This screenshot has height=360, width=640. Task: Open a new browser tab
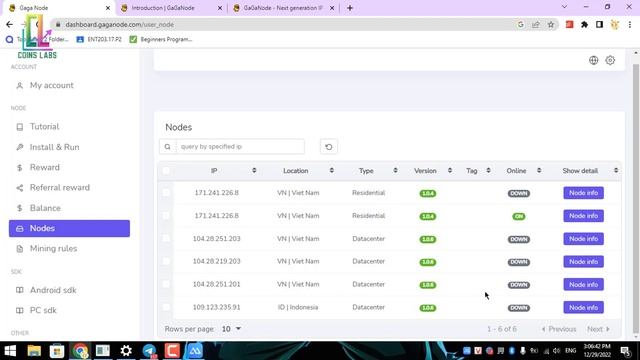click(x=350, y=8)
